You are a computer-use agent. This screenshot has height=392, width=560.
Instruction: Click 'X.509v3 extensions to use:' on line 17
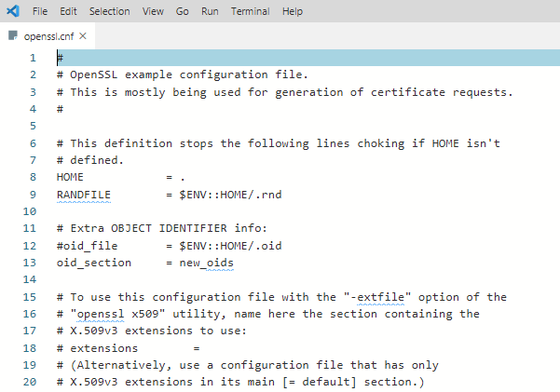pyautogui.click(x=157, y=331)
